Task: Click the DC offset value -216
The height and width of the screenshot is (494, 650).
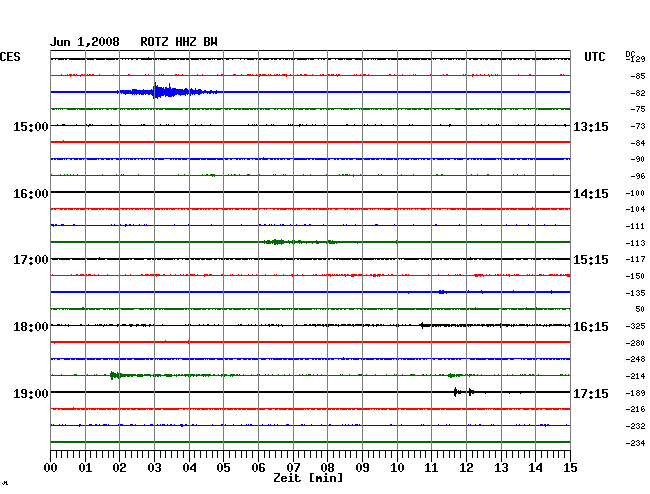Action: 635,409
